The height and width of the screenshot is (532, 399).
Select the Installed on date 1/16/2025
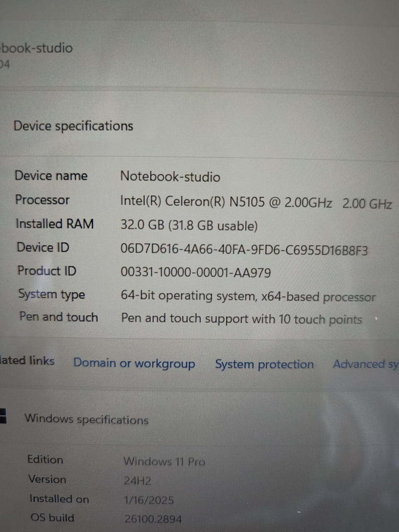[149, 500]
